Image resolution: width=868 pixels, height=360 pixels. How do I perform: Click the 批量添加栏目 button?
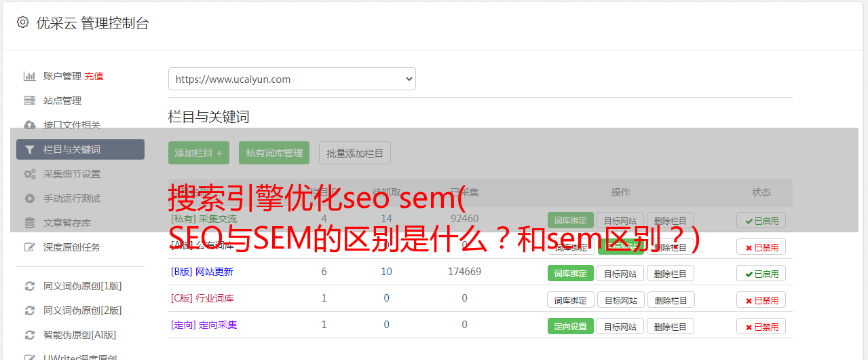point(355,153)
